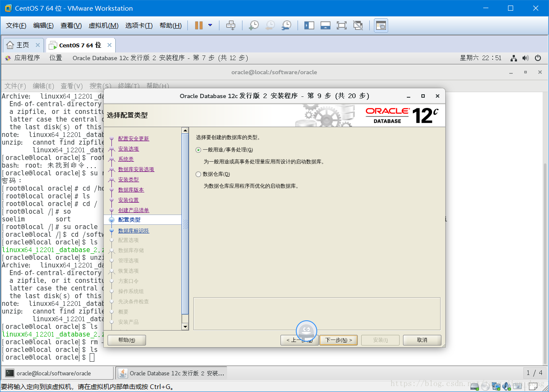Click the steps list scroll-down arrow
The image size is (549, 392).
point(185,327)
